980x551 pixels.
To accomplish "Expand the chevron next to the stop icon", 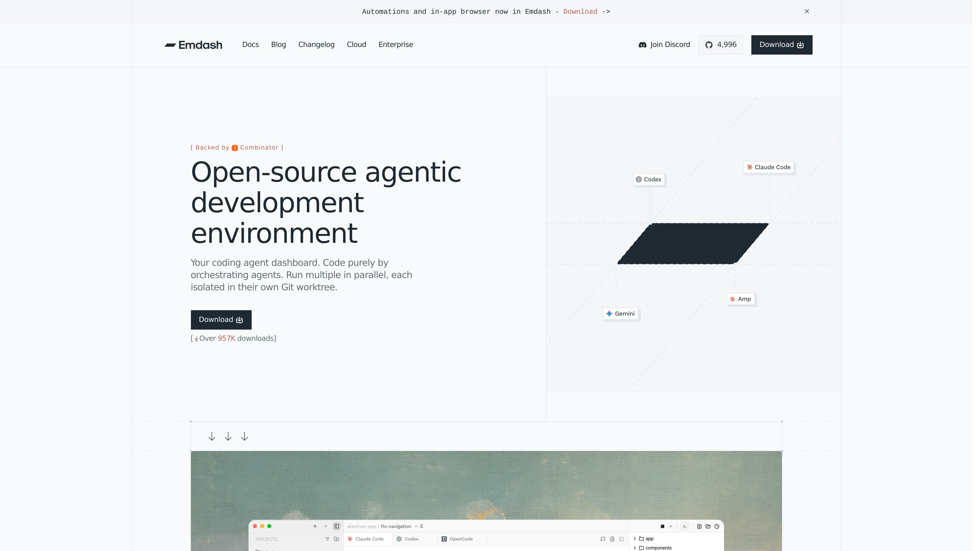I will coord(670,526).
